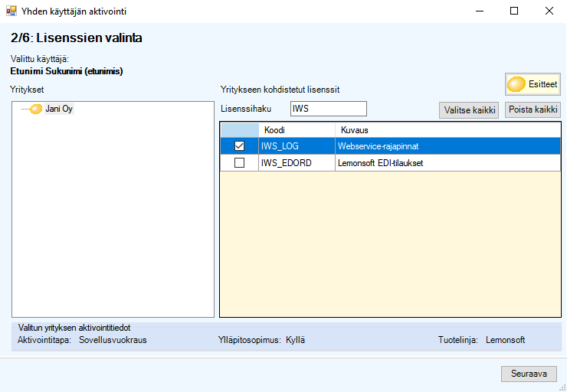Click the lemon icon beside Jani Oy
Screen dimensions: 567x392
[36, 109]
